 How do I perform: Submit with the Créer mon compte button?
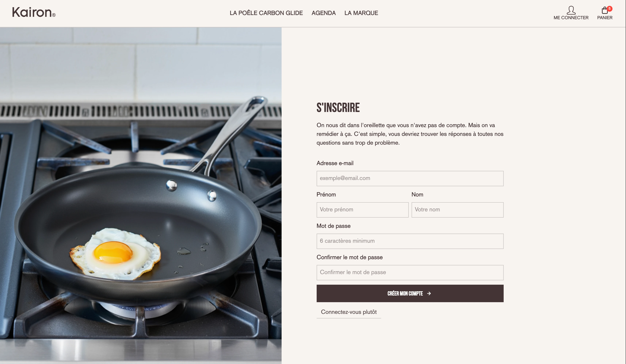410,293
